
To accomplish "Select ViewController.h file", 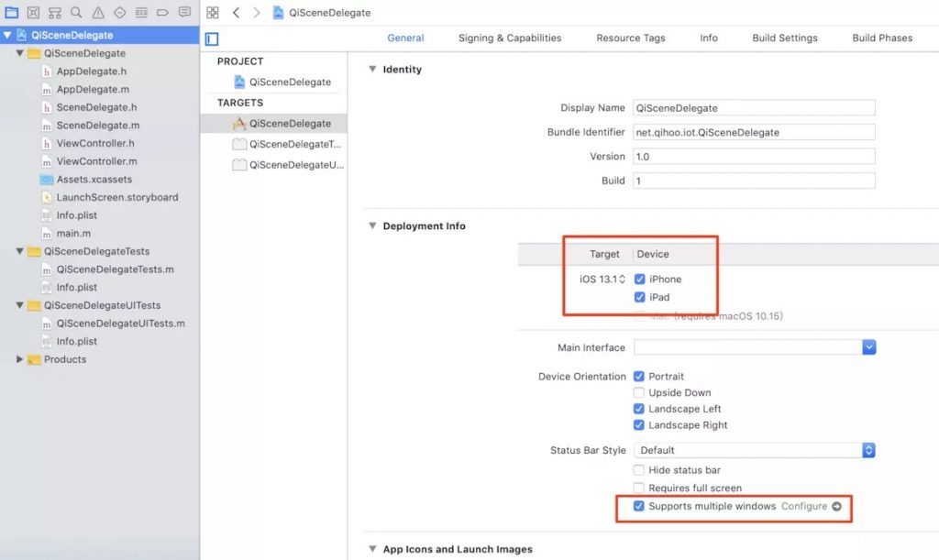I will pyautogui.click(x=95, y=143).
